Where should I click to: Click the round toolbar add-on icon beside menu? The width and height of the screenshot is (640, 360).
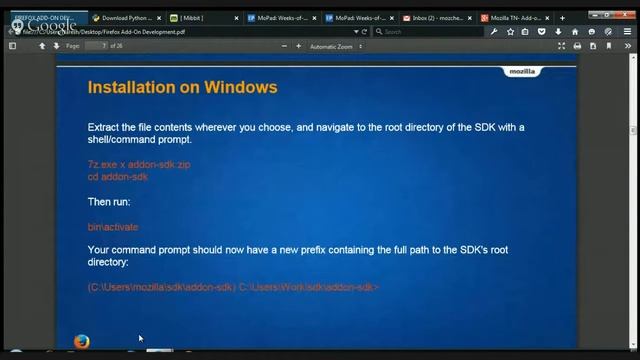pyautogui.click(x=608, y=31)
